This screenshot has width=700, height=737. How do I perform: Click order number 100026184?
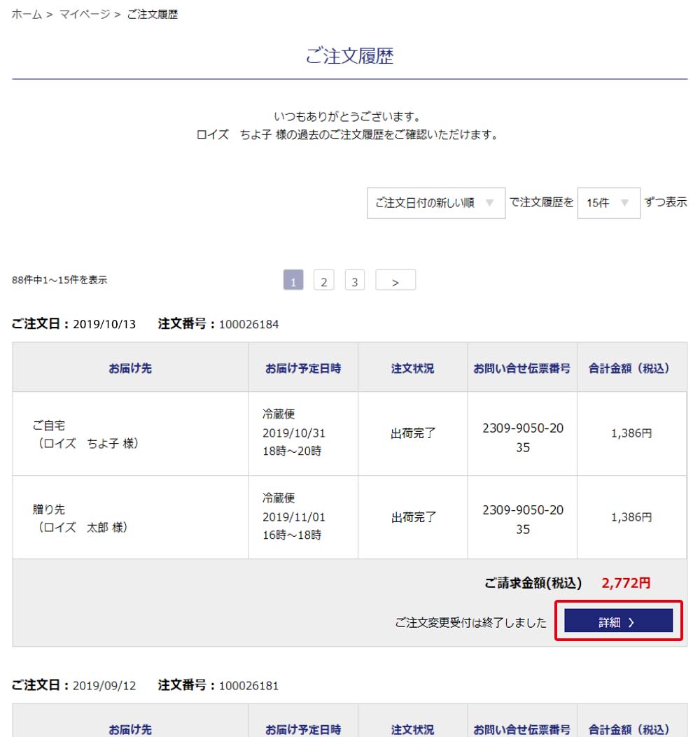point(248,324)
